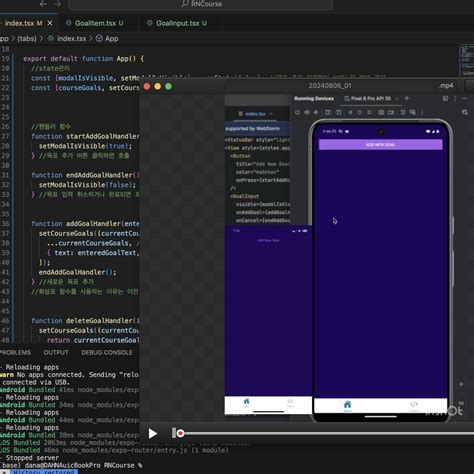The image size is (474, 474).
Task: Hide the Running Devices panel with the minus icon
Action: coord(464,99)
